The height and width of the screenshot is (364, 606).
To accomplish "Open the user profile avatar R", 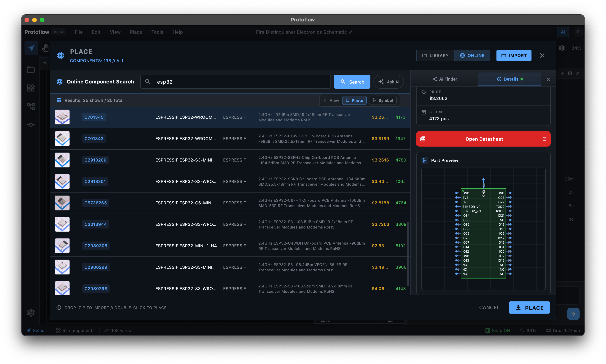I will click(x=578, y=32).
